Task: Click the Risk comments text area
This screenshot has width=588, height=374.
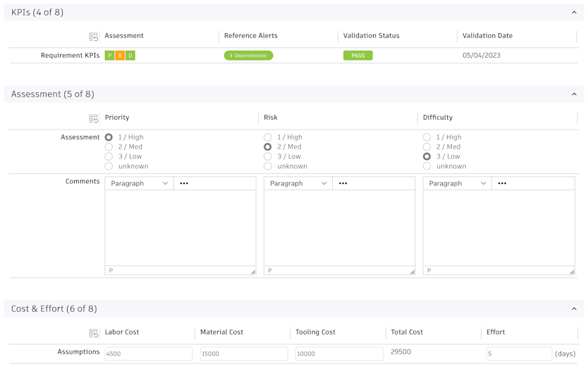Action: pyautogui.click(x=339, y=228)
